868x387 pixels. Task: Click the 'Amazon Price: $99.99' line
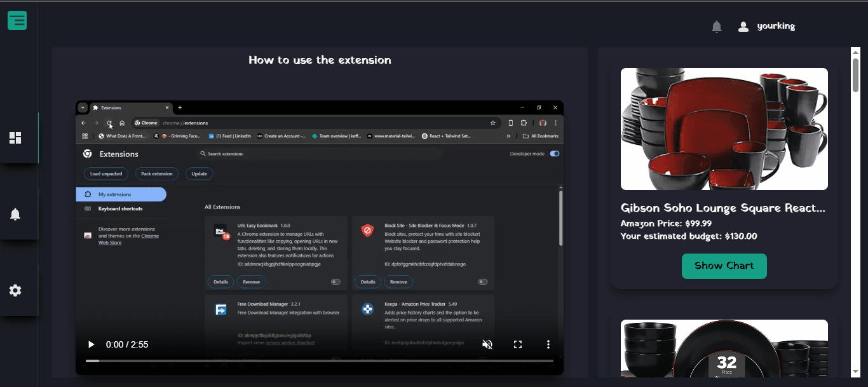666,224
